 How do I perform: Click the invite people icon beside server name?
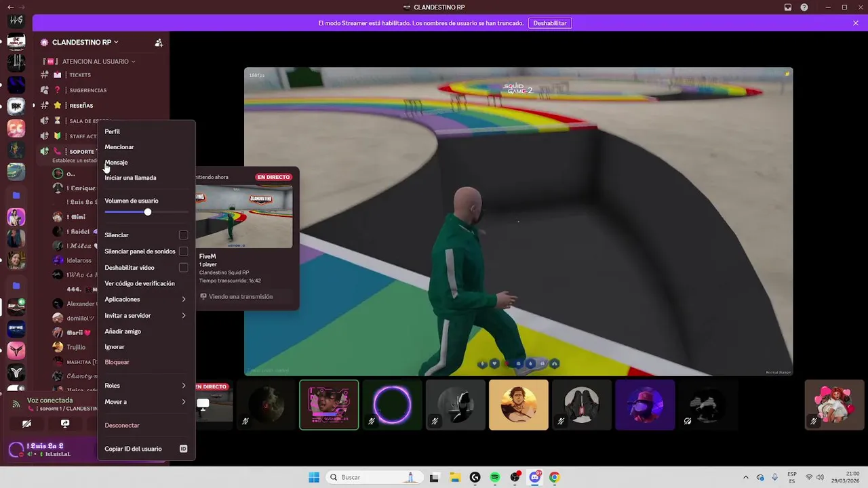pos(159,43)
